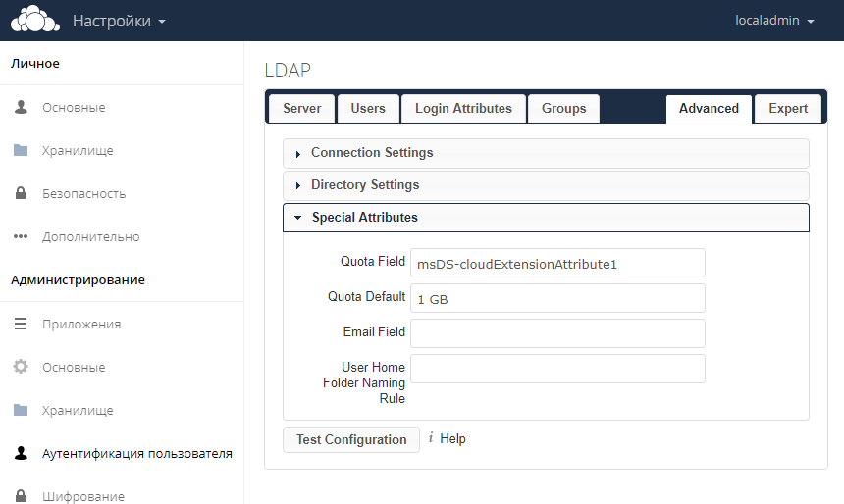Focus the Quota Default input box
This screenshot has width=844, height=504.
tap(557, 298)
